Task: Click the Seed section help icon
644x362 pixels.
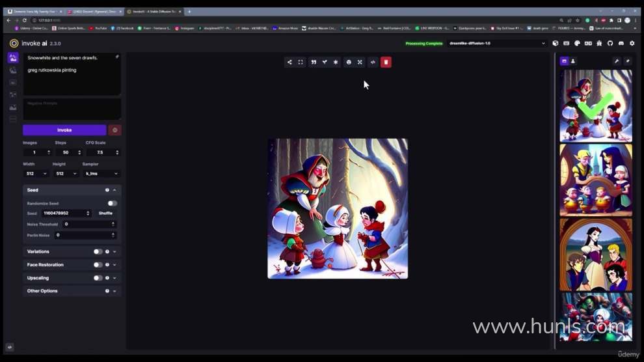Action: [x=107, y=190]
